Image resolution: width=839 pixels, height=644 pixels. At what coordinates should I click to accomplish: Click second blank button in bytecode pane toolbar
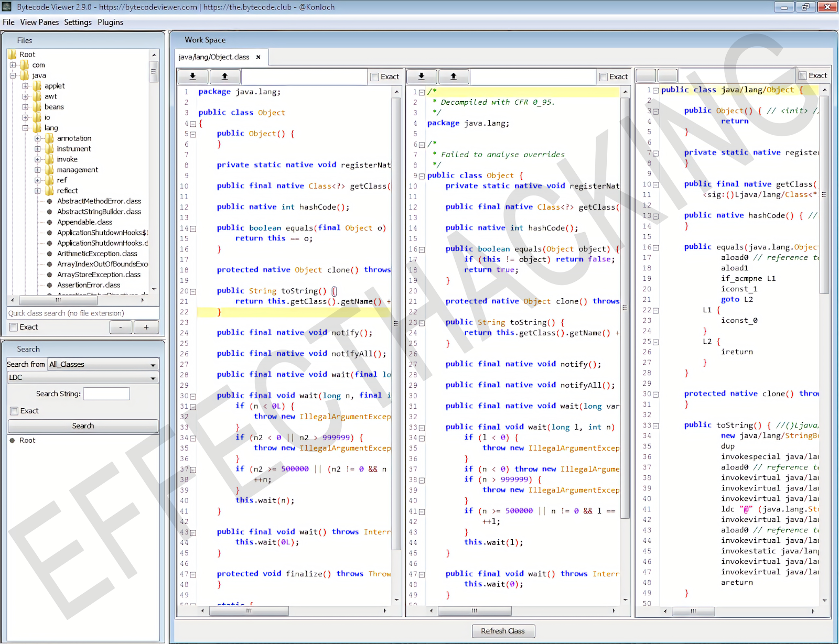[x=668, y=75]
